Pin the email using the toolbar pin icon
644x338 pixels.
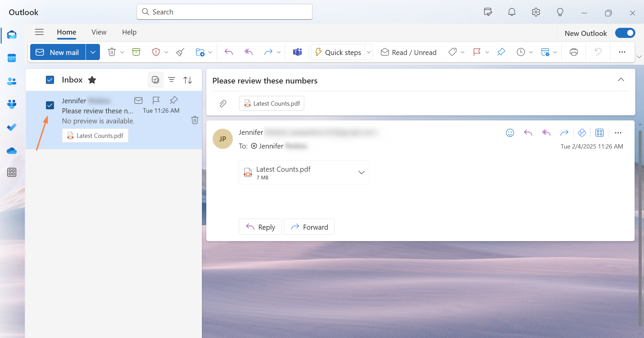pyautogui.click(x=501, y=52)
